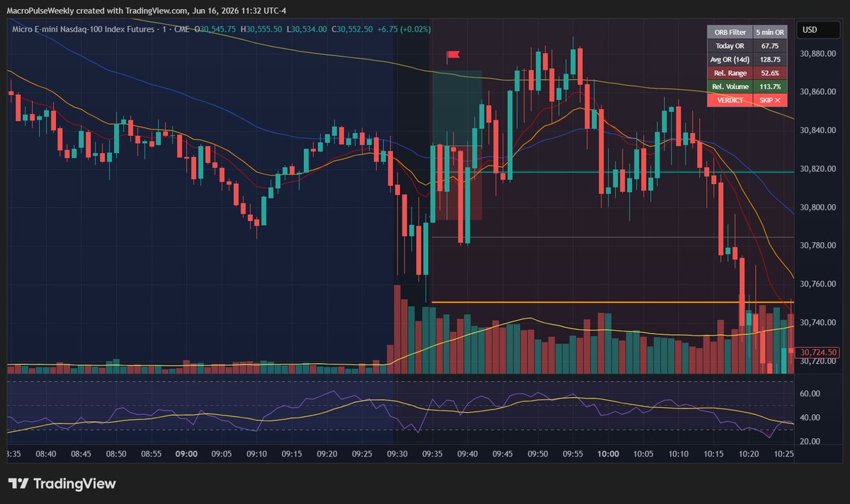
Task: Click the 09:45 time axis label
Action: tap(502, 453)
